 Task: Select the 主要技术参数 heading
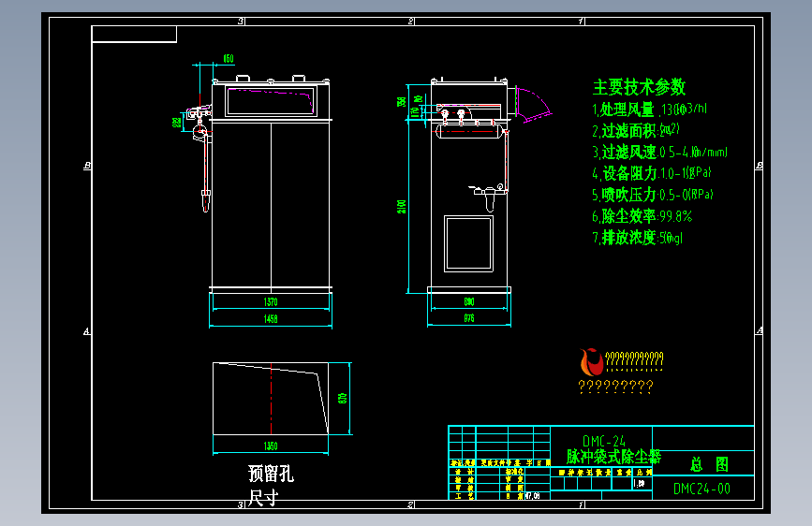click(x=639, y=87)
